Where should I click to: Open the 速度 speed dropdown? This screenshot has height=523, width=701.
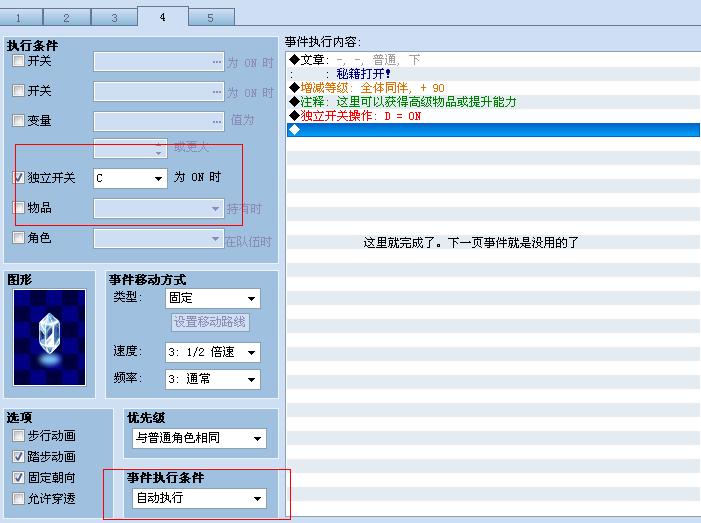[x=213, y=352]
